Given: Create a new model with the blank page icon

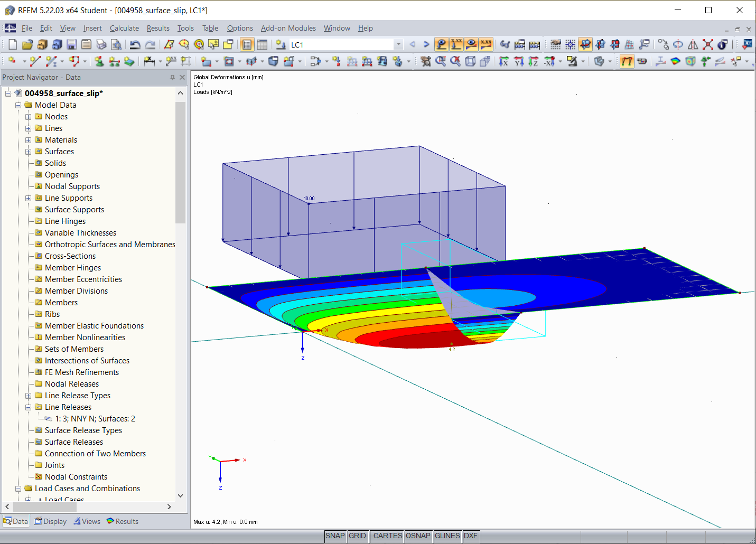Looking at the screenshot, I should (x=13, y=44).
